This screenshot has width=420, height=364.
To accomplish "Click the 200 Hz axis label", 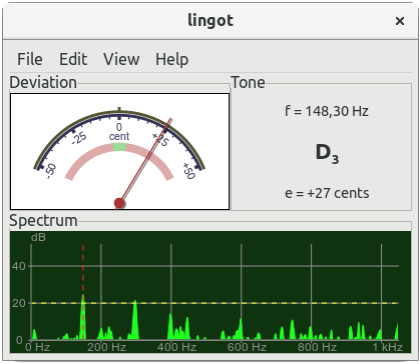I will pyautogui.click(x=107, y=347).
